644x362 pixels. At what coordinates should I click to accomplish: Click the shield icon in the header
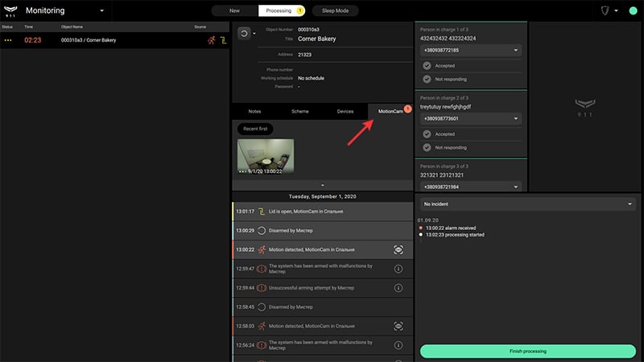(x=605, y=10)
